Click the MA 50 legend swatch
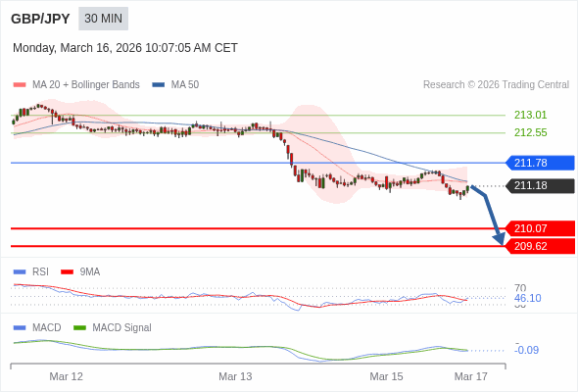This screenshot has width=578, height=392. 159,85
